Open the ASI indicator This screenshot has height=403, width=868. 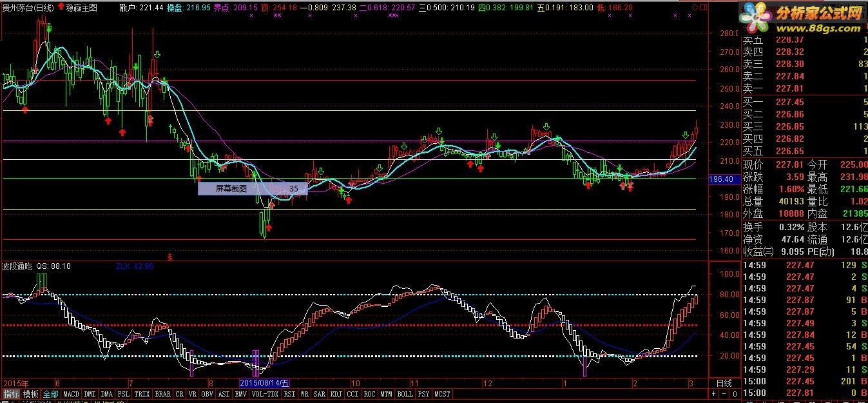tap(224, 393)
